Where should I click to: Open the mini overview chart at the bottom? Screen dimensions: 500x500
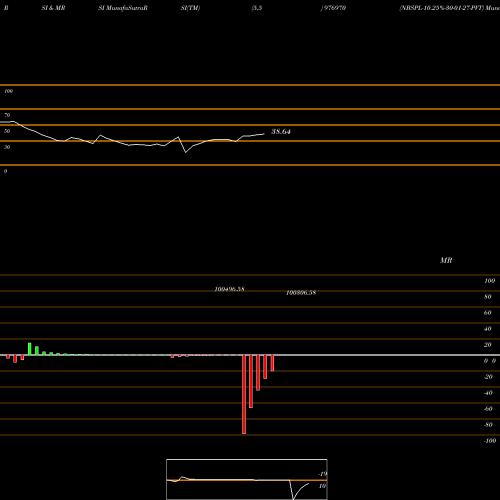pyautogui.click(x=247, y=479)
